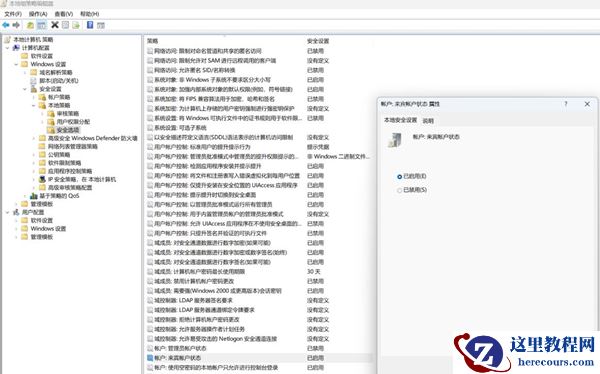Viewport: 600px width, 374px height.
Task: Select the 本地计算机 策略 root node icon
Action: (7, 40)
